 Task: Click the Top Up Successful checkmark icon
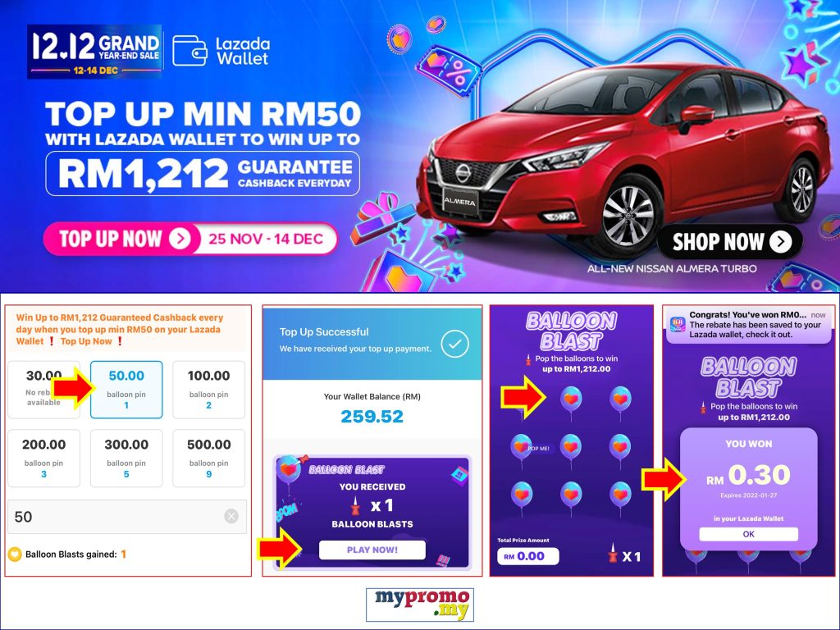pos(454,344)
